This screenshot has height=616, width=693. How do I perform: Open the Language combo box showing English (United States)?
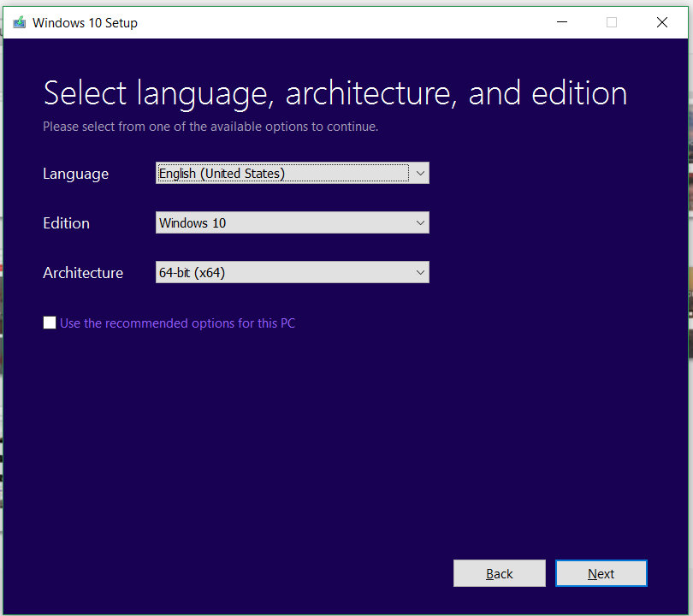pyautogui.click(x=283, y=174)
